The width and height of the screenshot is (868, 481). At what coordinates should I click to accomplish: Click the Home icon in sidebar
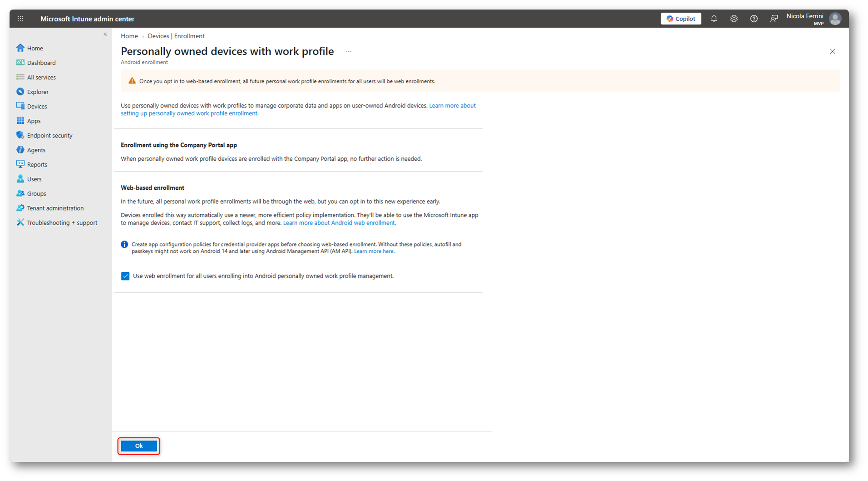coord(20,48)
